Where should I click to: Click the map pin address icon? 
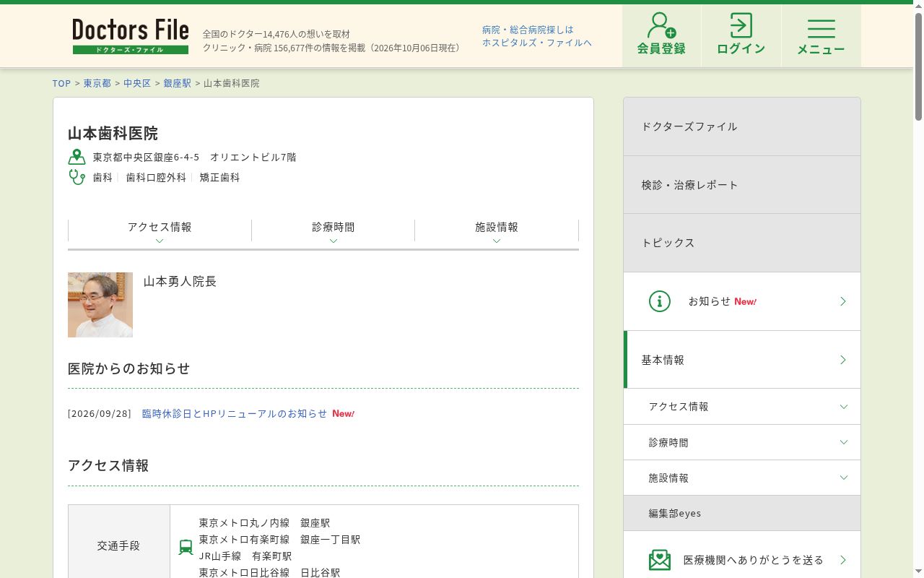coord(77,157)
